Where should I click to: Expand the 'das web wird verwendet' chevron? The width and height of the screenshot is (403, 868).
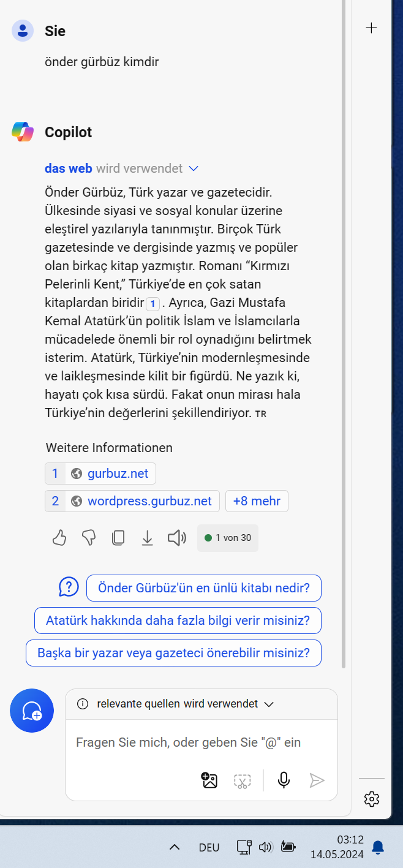click(x=194, y=168)
